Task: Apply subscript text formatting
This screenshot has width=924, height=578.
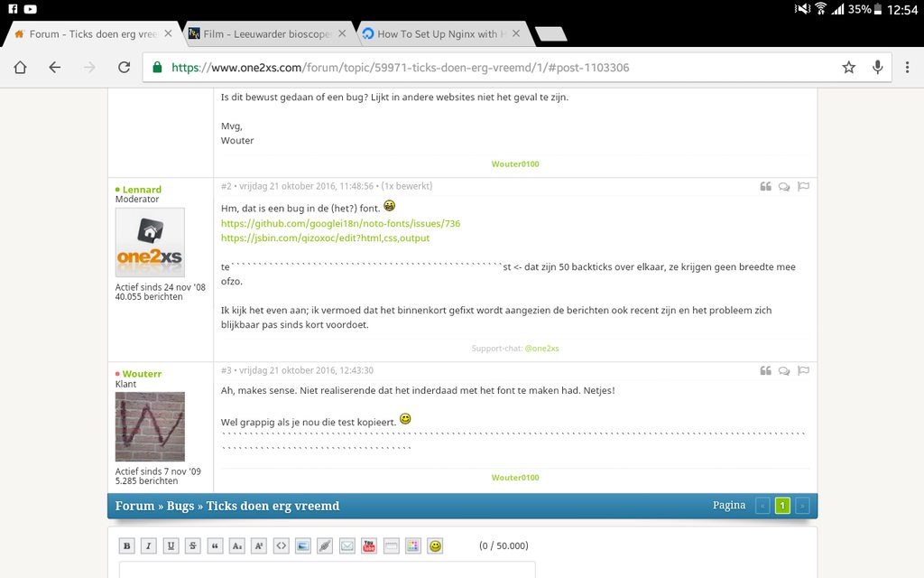Action: click(x=237, y=546)
